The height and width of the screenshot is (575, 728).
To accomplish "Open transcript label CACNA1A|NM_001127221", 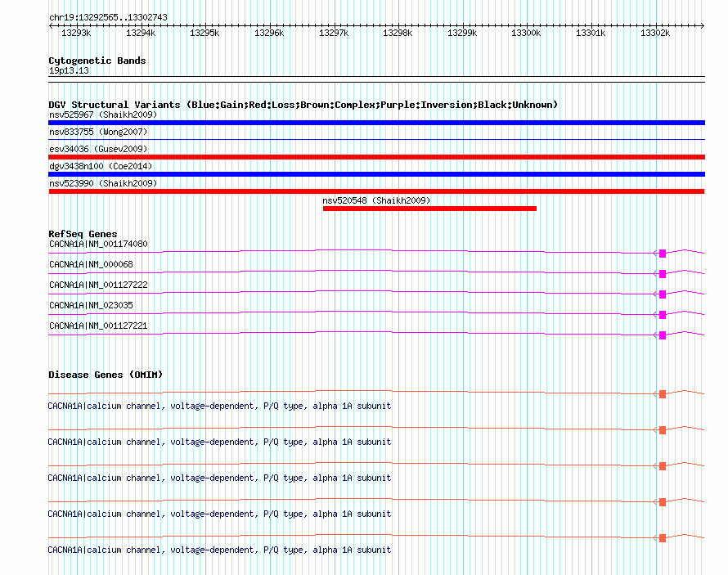I will [98, 326].
